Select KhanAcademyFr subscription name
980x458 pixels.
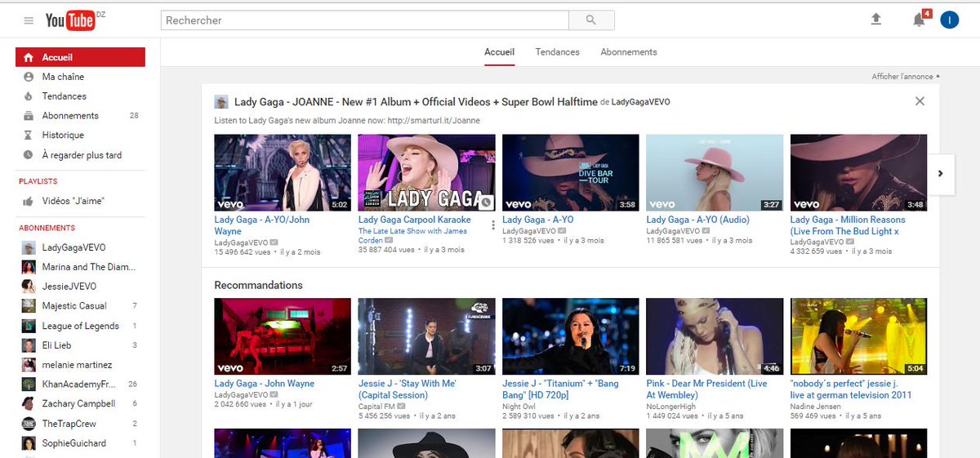(79, 385)
